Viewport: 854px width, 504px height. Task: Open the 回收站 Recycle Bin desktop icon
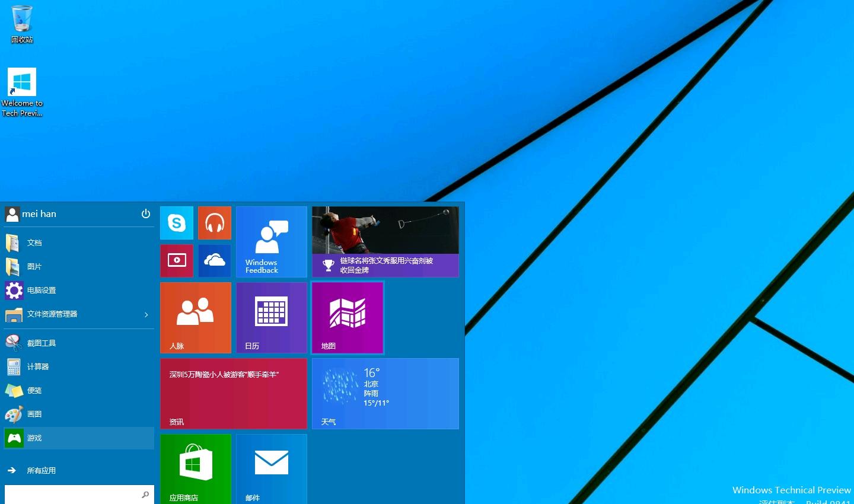tap(22, 24)
